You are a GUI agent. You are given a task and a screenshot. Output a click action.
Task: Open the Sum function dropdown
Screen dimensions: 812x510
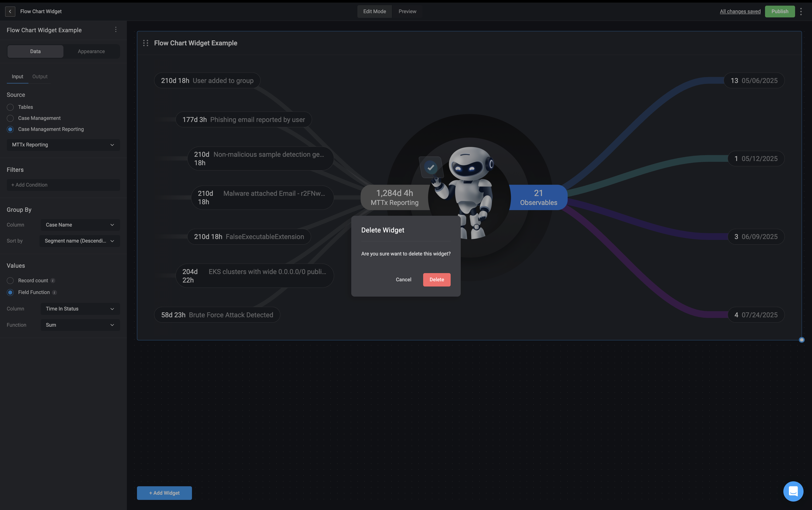[80, 325]
